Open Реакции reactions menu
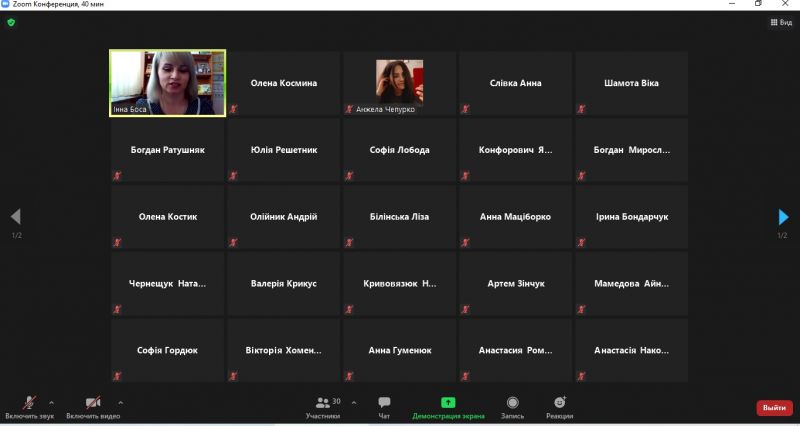 click(x=560, y=407)
